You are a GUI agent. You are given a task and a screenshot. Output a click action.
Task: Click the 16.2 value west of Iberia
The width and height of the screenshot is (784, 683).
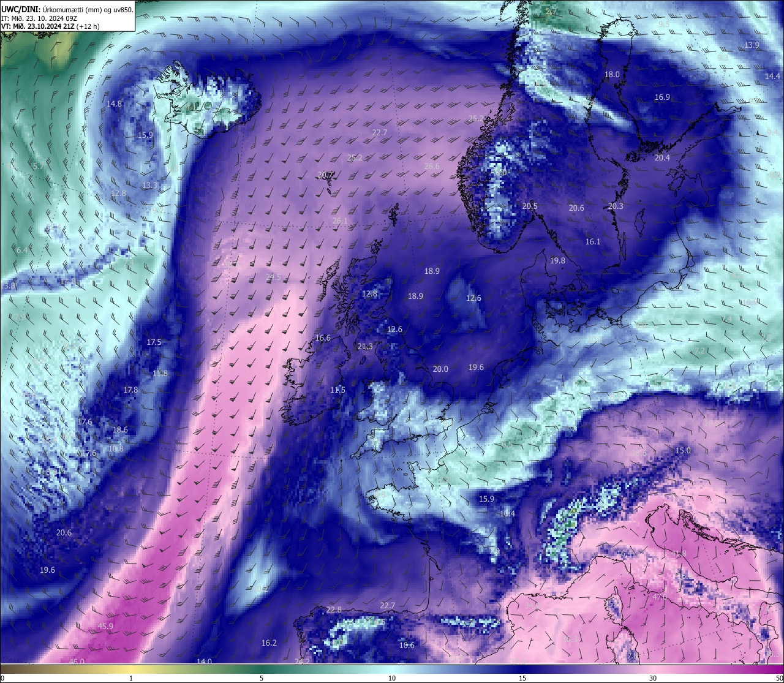pyautogui.click(x=269, y=643)
